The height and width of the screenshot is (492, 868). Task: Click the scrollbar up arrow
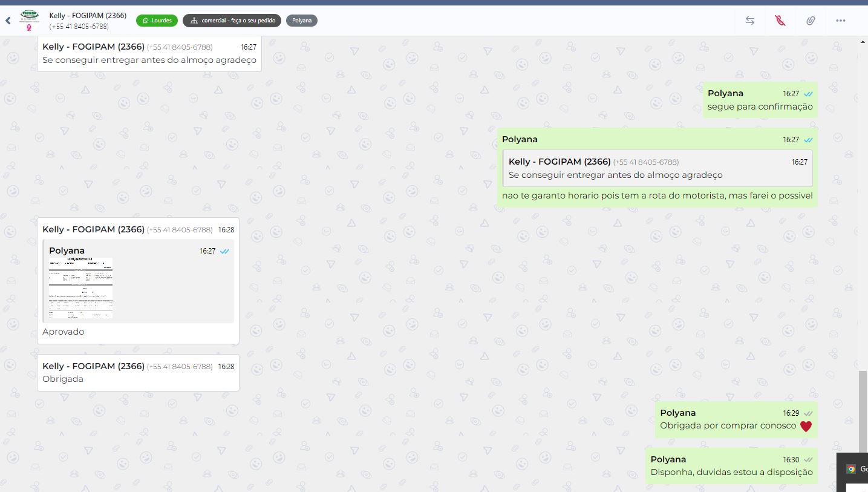(863, 42)
